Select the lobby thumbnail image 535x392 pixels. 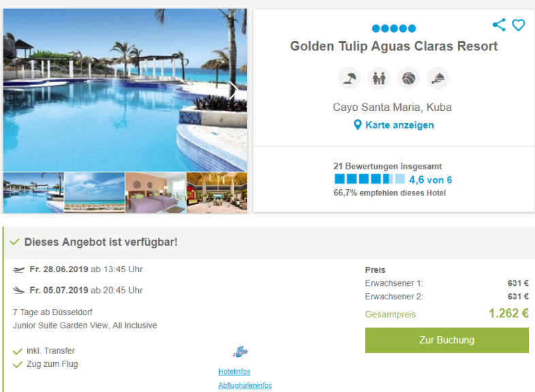[216, 193]
